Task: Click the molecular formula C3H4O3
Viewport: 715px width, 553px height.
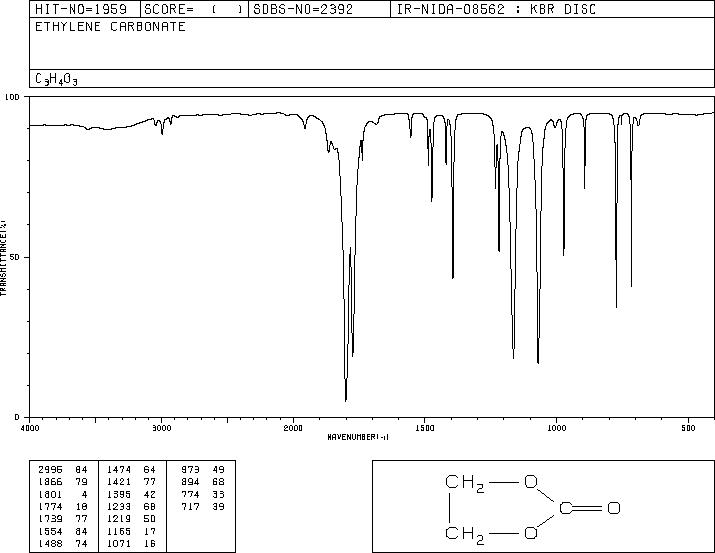Action: [56, 79]
